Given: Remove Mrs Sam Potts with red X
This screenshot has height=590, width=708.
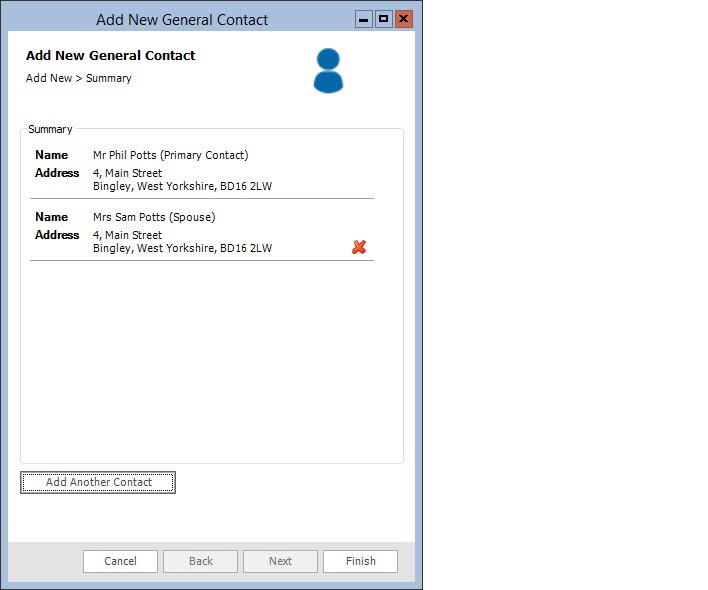Looking at the screenshot, I should click(x=359, y=247).
